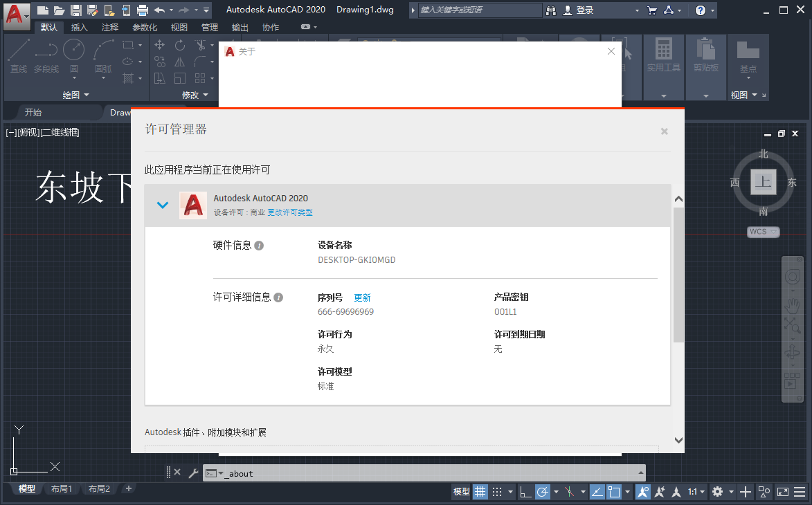The height and width of the screenshot is (505, 812).
Task: Select the Circle (圆) tool
Action: tap(73, 50)
